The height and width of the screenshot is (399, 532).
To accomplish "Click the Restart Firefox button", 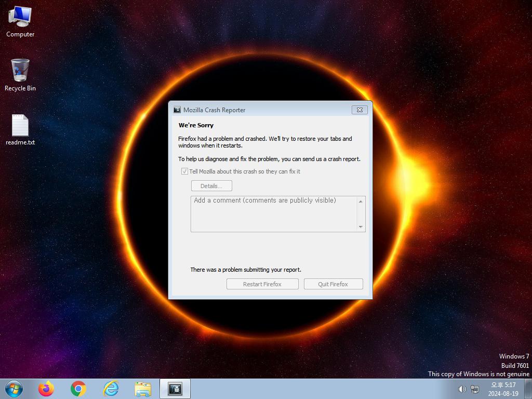I will 262,284.
